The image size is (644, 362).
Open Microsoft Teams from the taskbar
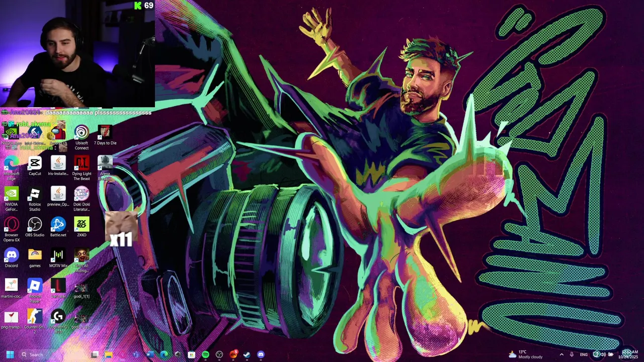[x=136, y=354]
